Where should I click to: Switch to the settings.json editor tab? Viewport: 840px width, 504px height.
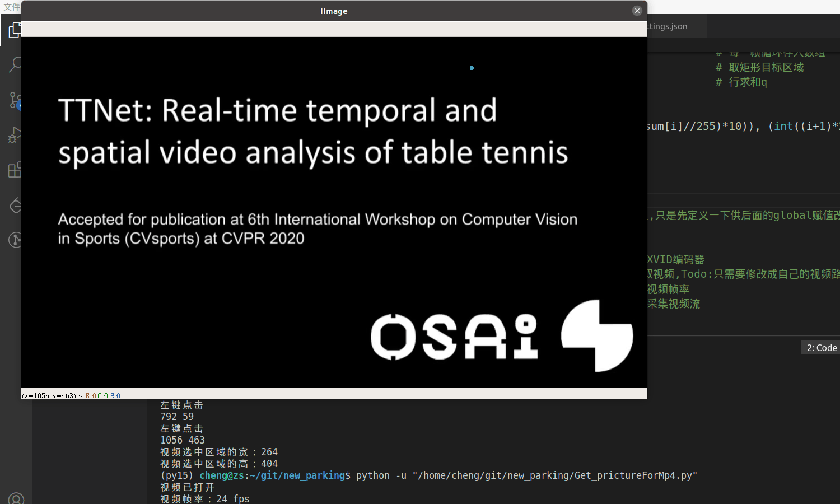coord(668,26)
